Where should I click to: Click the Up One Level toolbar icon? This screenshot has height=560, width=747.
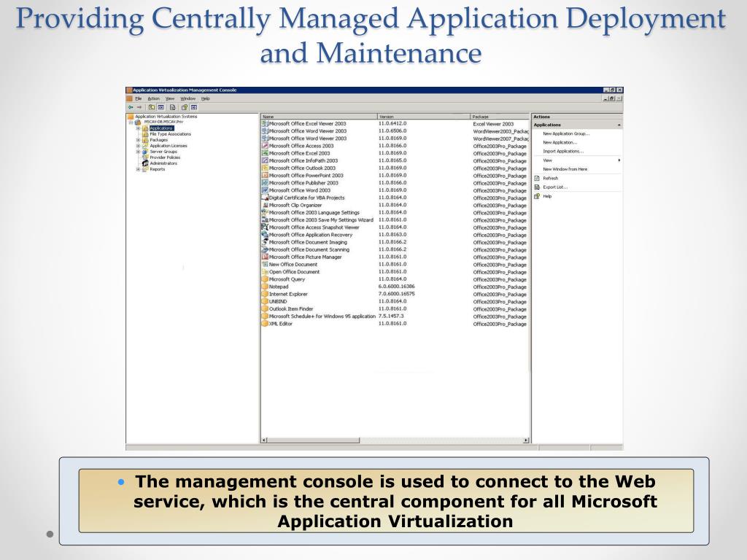click(152, 108)
